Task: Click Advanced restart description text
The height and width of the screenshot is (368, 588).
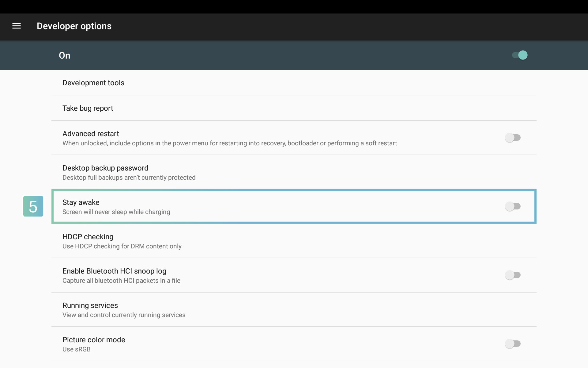Action: pyautogui.click(x=230, y=143)
